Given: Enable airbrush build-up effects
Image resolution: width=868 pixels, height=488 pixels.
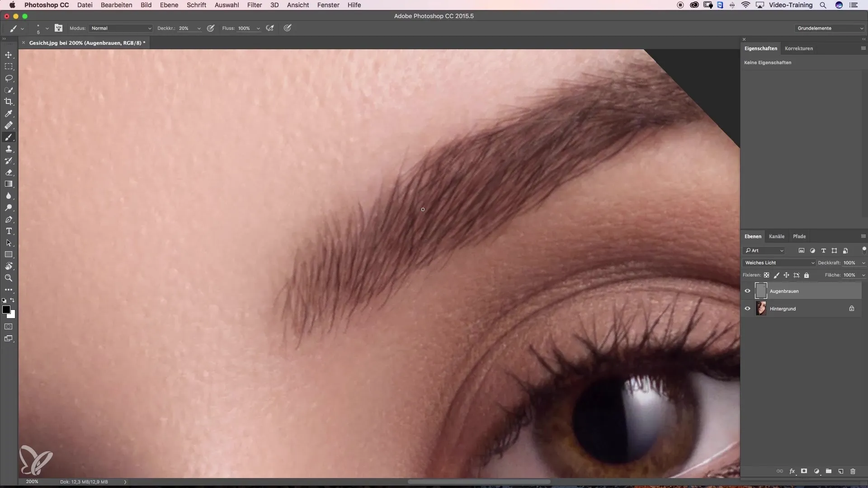Looking at the screenshot, I should pyautogui.click(x=270, y=28).
